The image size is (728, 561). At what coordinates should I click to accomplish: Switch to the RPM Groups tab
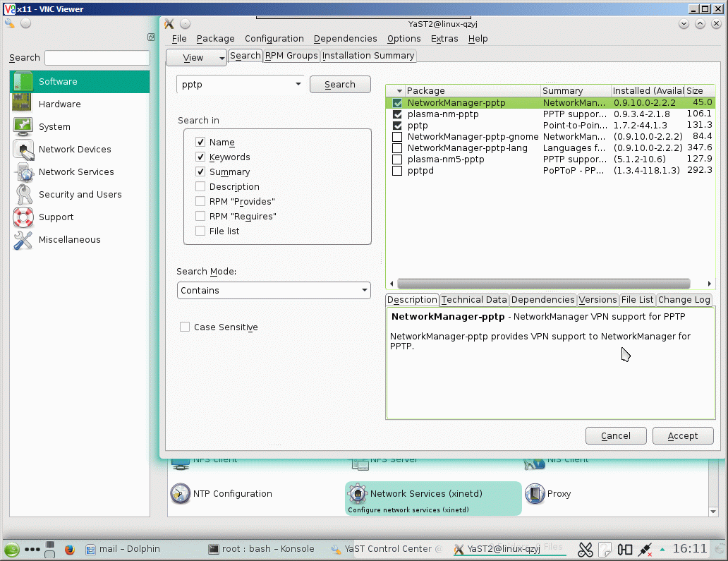tap(291, 56)
